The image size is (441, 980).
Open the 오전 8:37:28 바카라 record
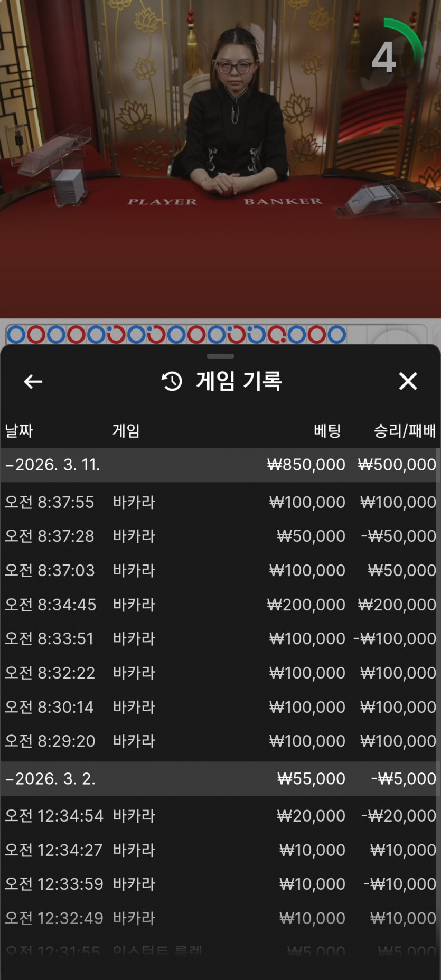(220, 536)
